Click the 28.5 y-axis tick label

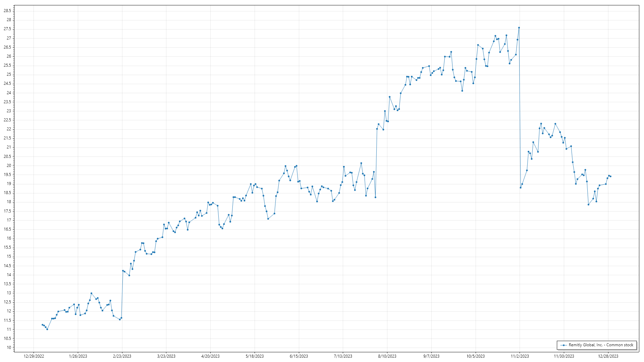tap(7, 11)
